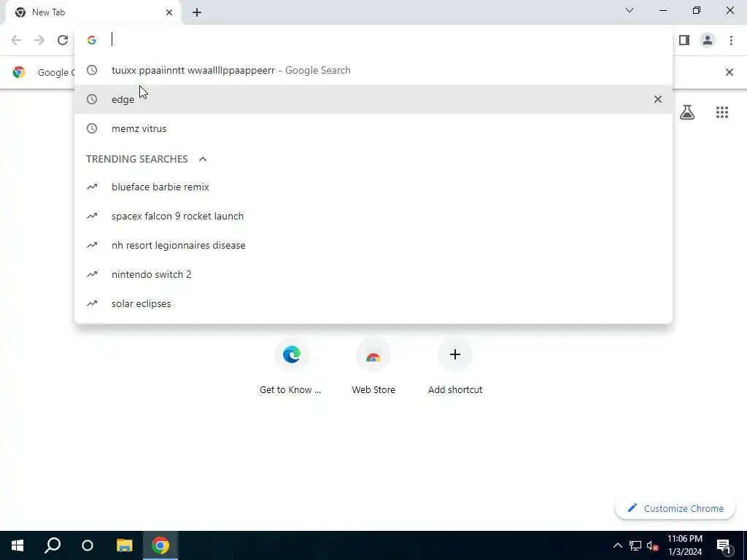
Task: Open the taskbar clock and date
Action: pos(684,545)
